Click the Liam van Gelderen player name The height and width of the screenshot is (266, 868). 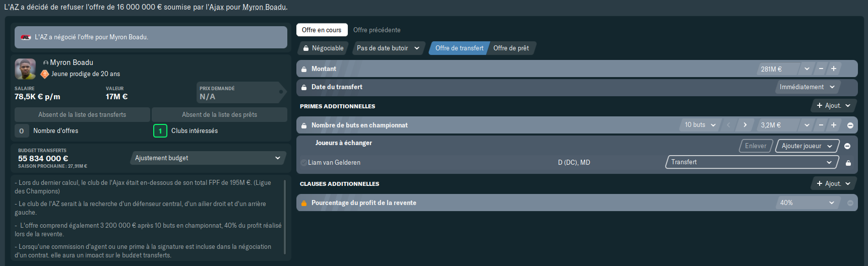[334, 162]
